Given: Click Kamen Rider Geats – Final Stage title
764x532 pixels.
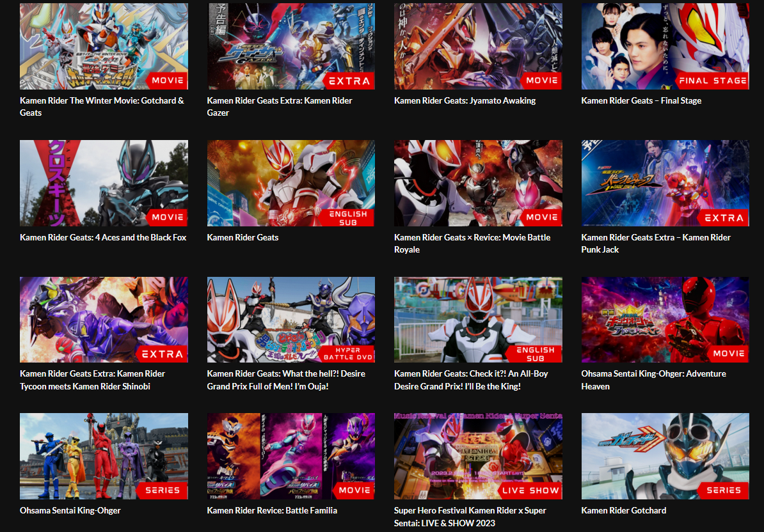Looking at the screenshot, I should tap(641, 101).
